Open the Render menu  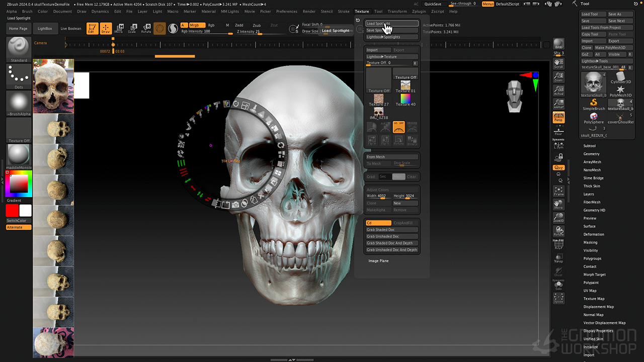coord(309,11)
